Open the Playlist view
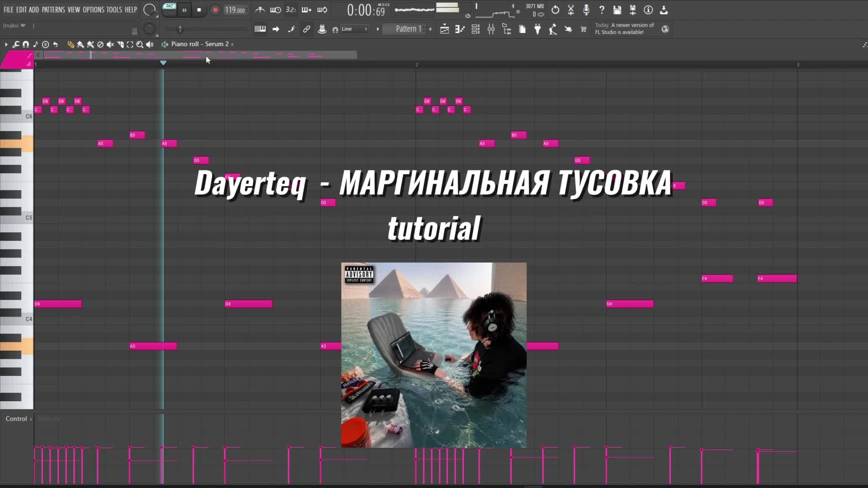 [444, 29]
